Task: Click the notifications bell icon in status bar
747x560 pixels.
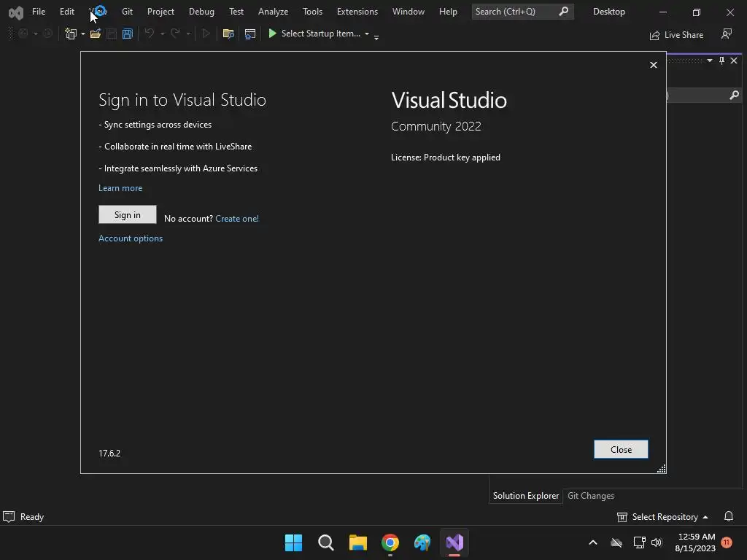Action: coord(729,516)
